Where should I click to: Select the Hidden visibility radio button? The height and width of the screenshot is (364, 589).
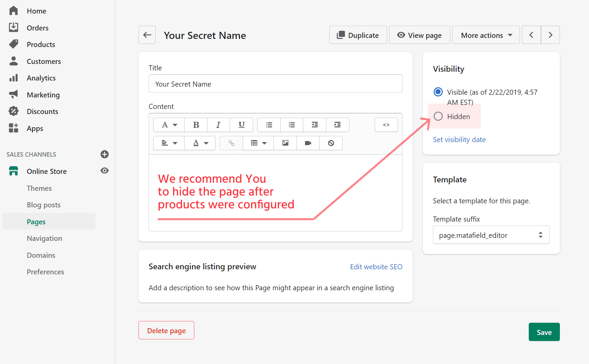tap(438, 116)
